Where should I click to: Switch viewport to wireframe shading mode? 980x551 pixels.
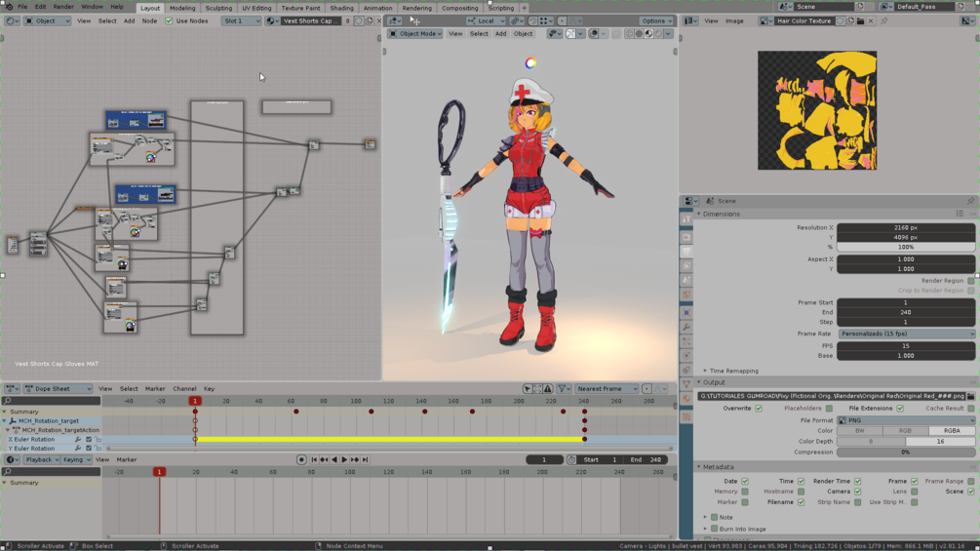point(629,34)
